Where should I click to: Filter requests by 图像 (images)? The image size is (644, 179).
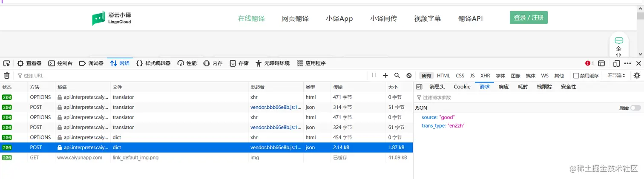(515, 76)
